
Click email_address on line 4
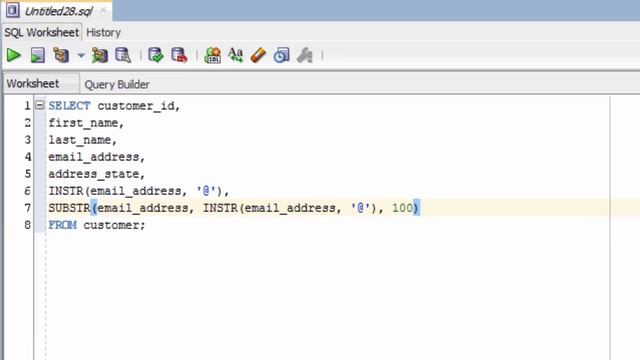[x=94, y=157]
